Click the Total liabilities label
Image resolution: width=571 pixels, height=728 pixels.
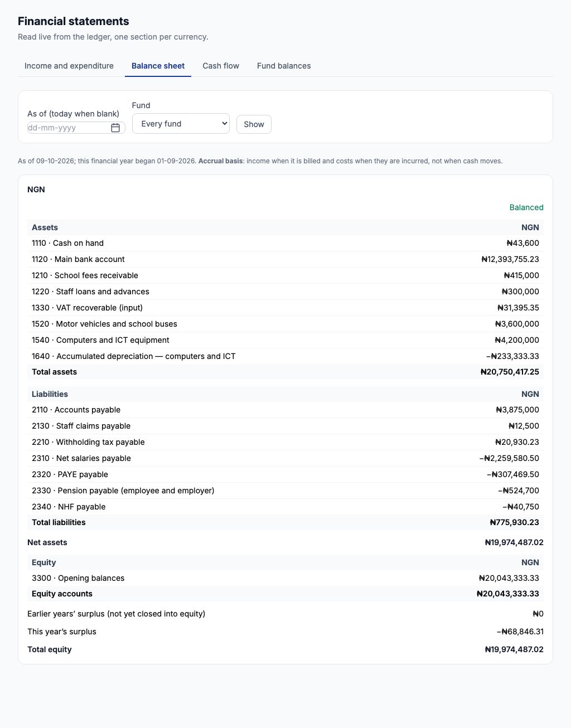[x=59, y=522]
